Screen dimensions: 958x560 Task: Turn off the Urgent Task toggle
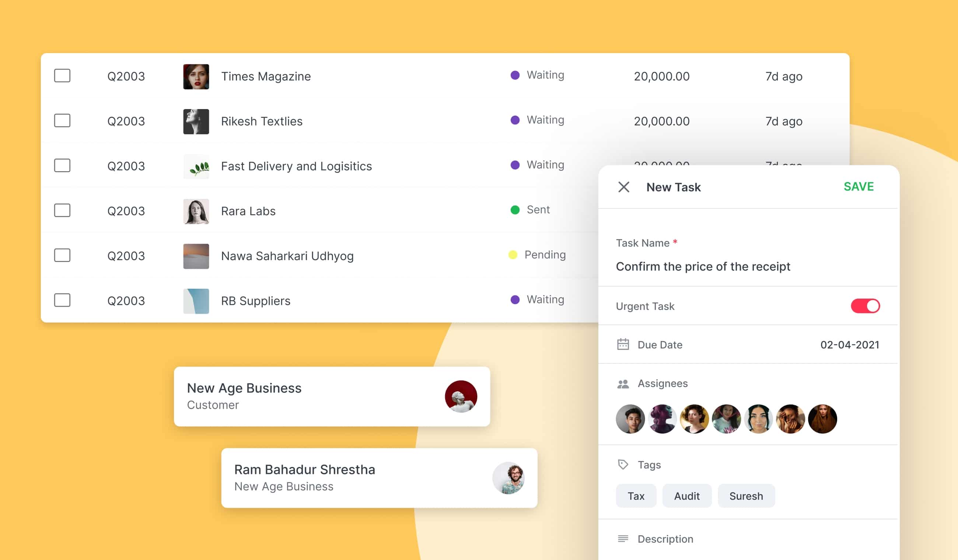[865, 306]
